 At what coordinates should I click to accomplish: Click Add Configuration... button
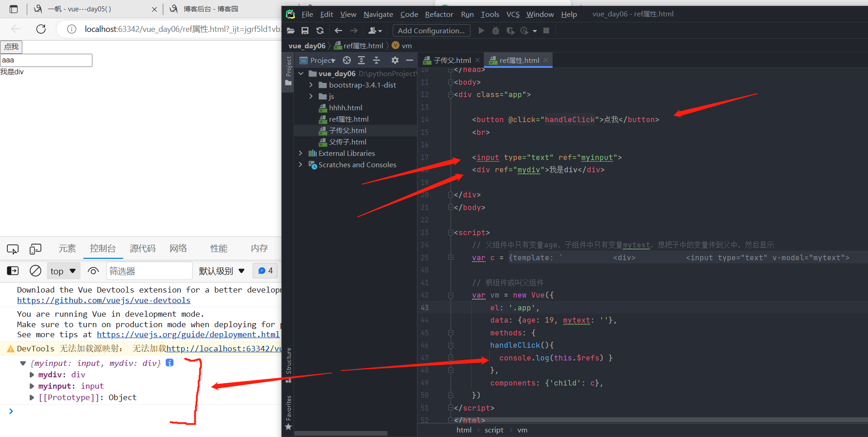pos(431,31)
